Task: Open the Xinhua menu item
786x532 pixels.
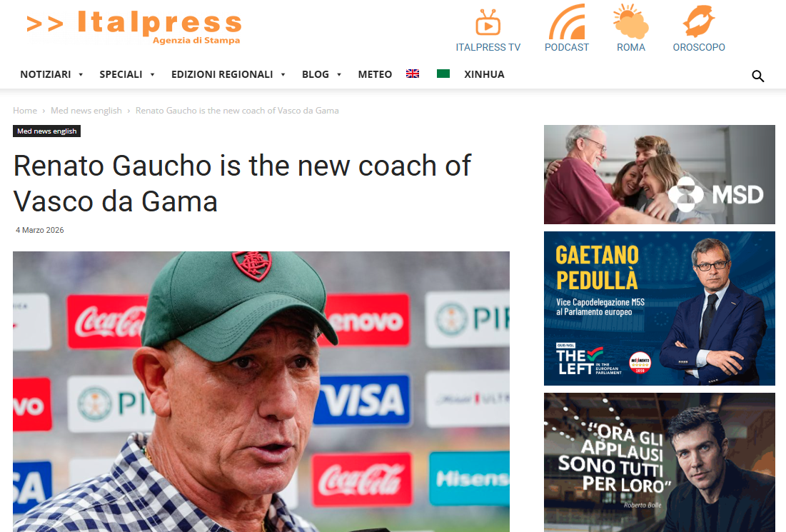Action: pyautogui.click(x=484, y=74)
